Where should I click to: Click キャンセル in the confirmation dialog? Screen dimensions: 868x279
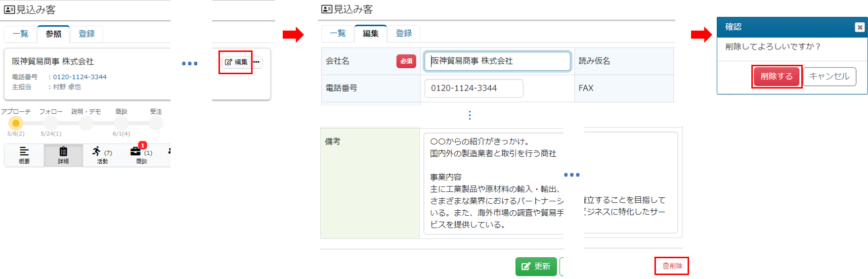point(829,77)
